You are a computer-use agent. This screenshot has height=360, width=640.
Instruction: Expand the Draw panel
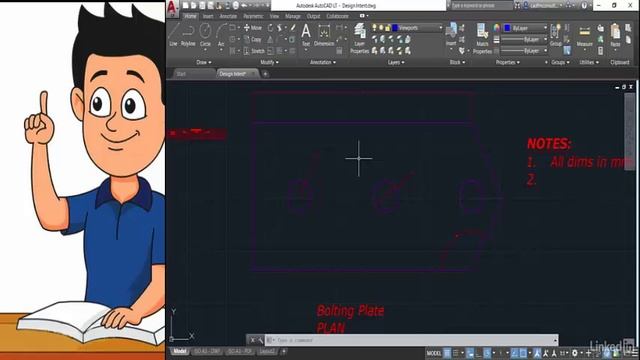pyautogui.click(x=204, y=62)
